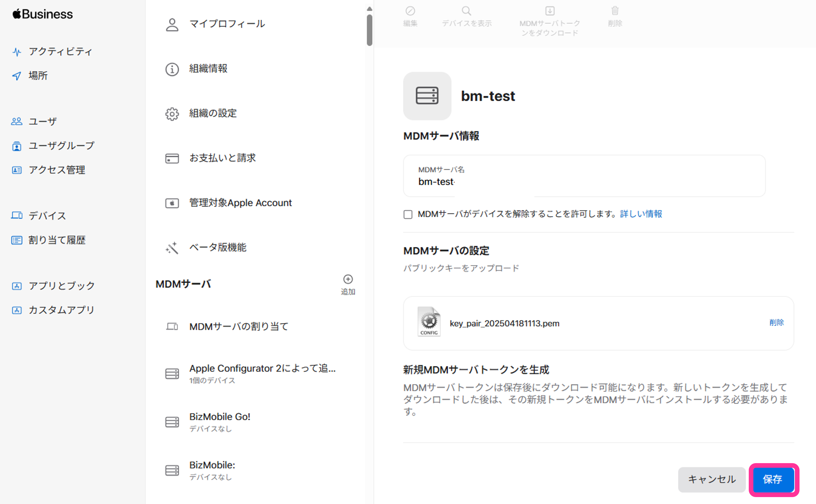Open デバイス in the left sidebar
Image resolution: width=816 pixels, height=504 pixels.
(x=47, y=216)
